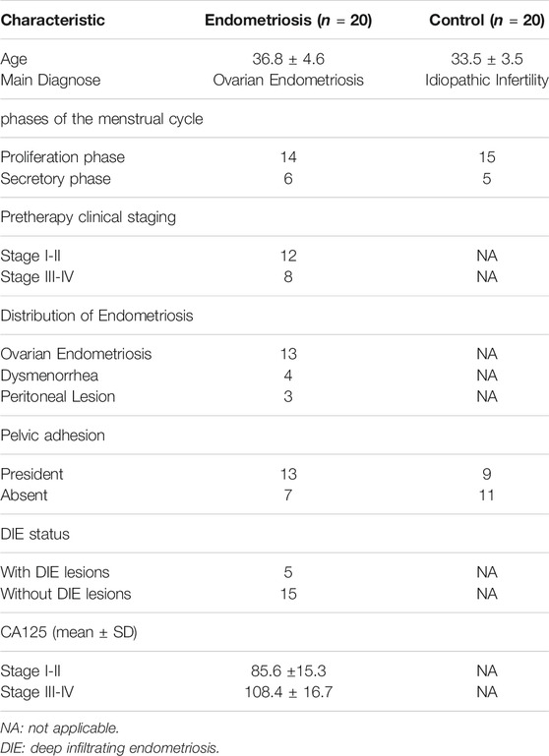Select the Secretory phase row label
Image resolution: width=549 pixels, height=756 pixels.
click(55, 179)
